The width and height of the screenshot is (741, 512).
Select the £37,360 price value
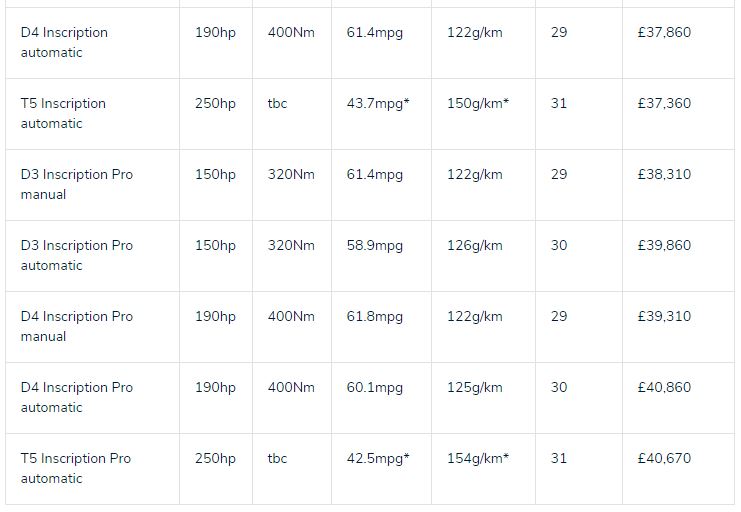pyautogui.click(x=664, y=103)
